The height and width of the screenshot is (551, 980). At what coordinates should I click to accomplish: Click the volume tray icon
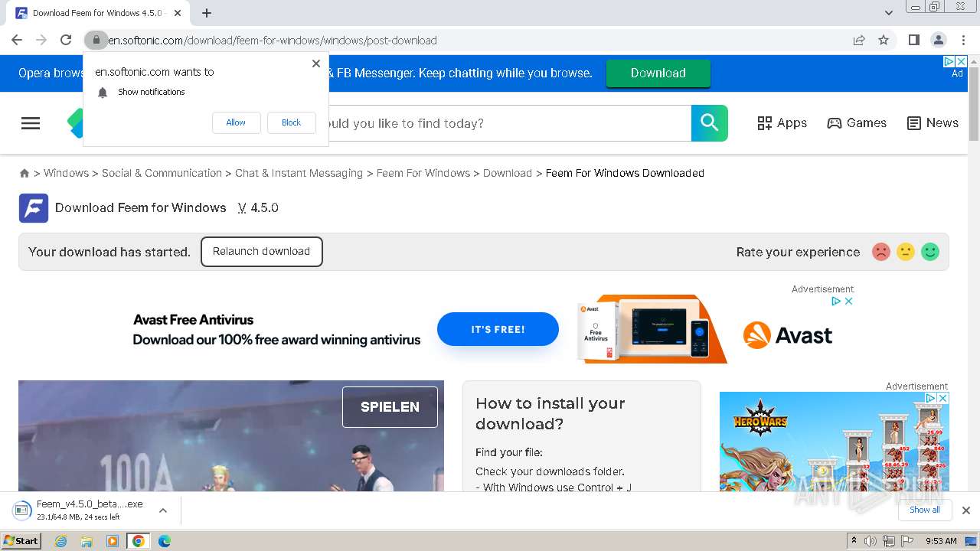pyautogui.click(x=871, y=541)
